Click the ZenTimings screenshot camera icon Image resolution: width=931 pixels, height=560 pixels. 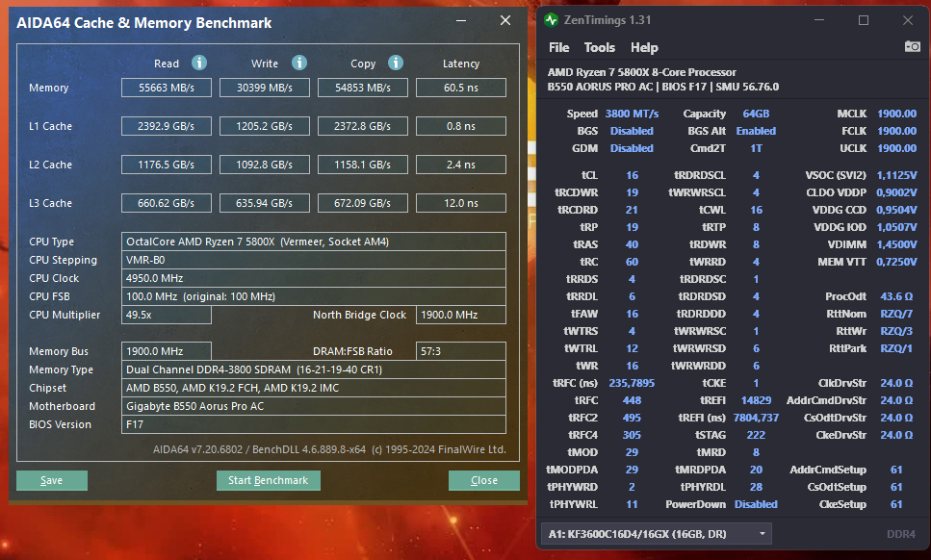tap(912, 46)
